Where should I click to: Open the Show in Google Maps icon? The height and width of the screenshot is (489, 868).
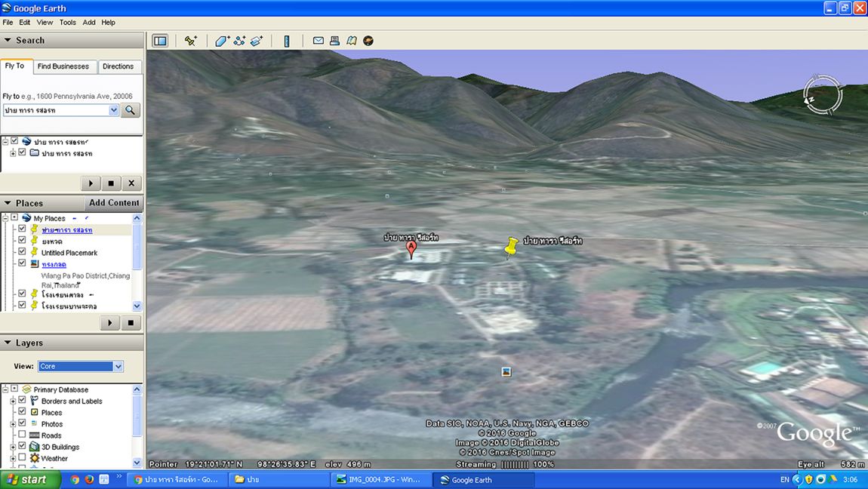[352, 41]
